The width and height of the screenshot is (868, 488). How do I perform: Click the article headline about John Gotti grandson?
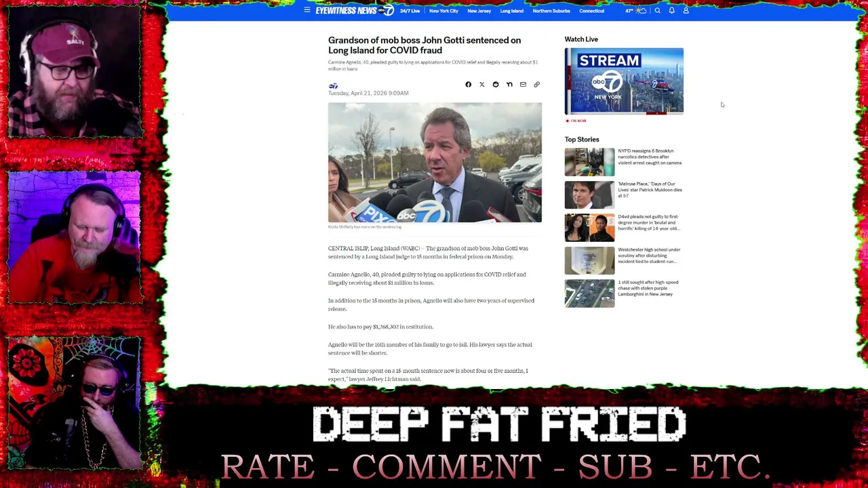click(425, 45)
